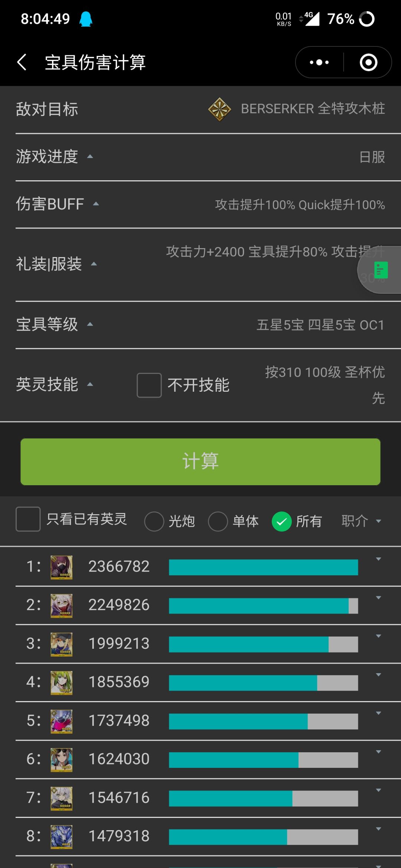Tap the circular close mini program icon
This screenshot has height=868, width=401.
[x=368, y=62]
